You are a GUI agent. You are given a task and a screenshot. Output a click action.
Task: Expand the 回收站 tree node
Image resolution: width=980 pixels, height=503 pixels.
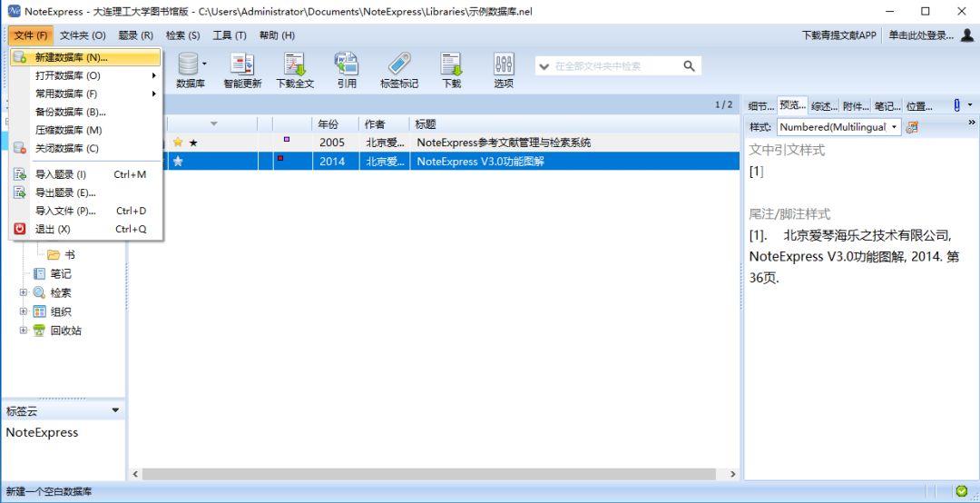[x=24, y=330]
